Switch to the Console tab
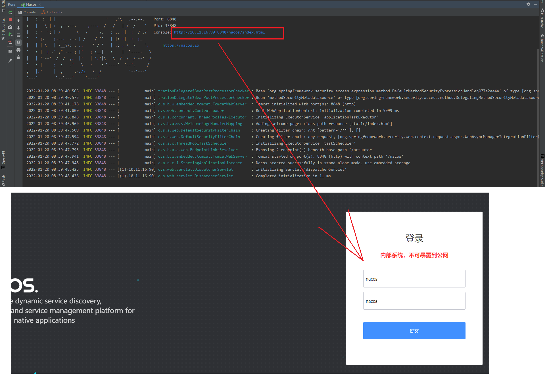This screenshot has height=392, width=551. click(27, 12)
